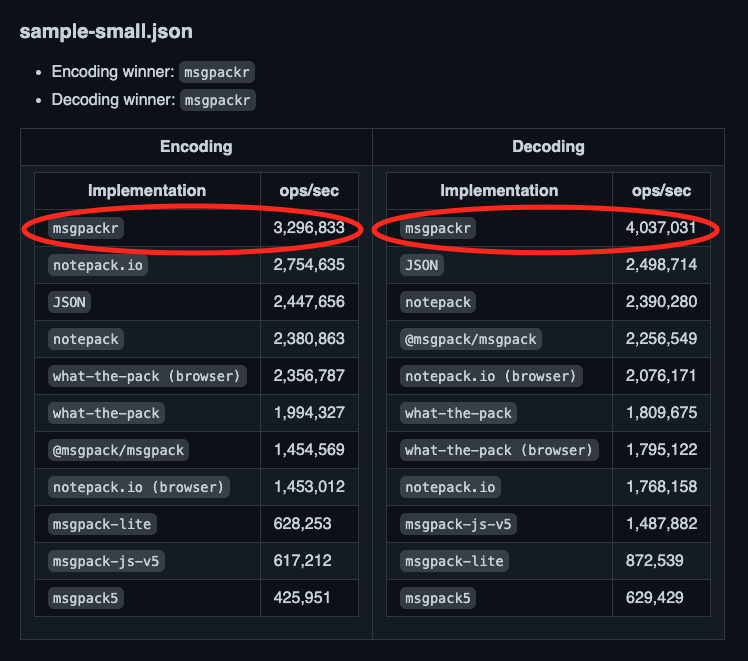Select msgpack-lite in Decoding table
748x661 pixels.
coord(454,561)
